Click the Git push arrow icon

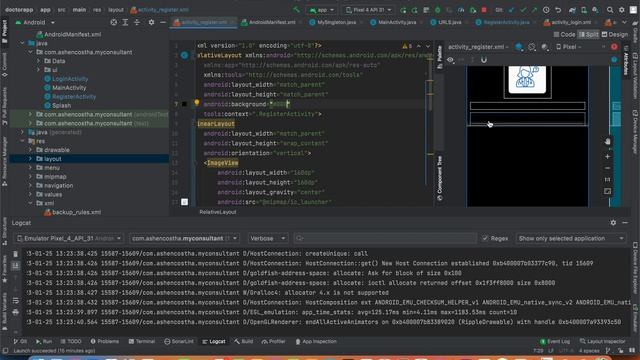coord(534,10)
